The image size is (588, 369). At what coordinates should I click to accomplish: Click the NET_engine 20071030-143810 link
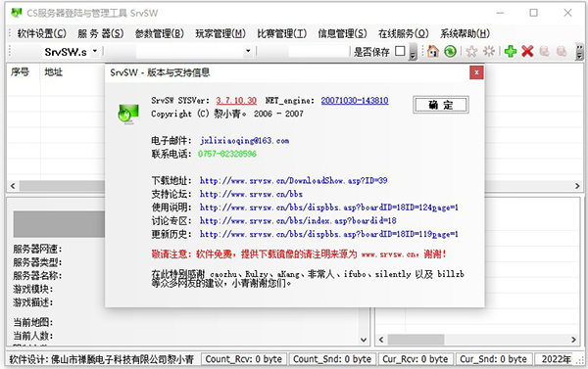click(355, 101)
